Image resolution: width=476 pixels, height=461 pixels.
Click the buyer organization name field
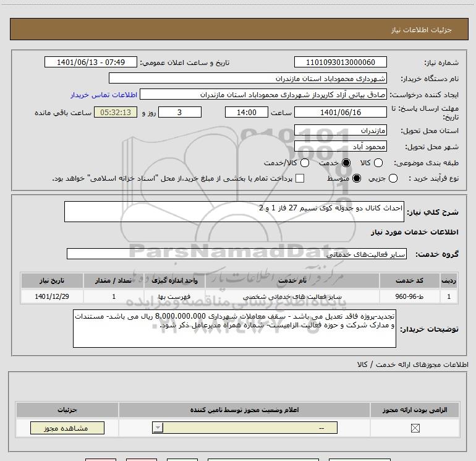pyautogui.click(x=248, y=79)
